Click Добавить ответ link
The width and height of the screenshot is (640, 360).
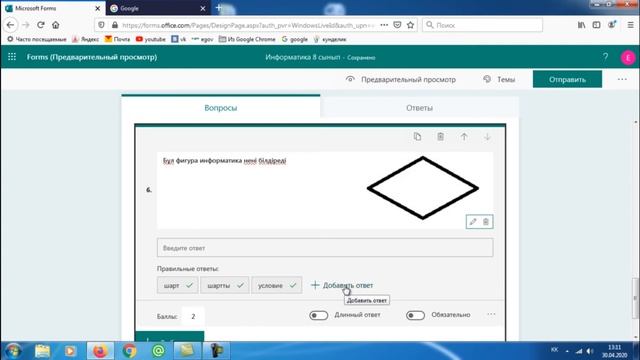(342, 285)
